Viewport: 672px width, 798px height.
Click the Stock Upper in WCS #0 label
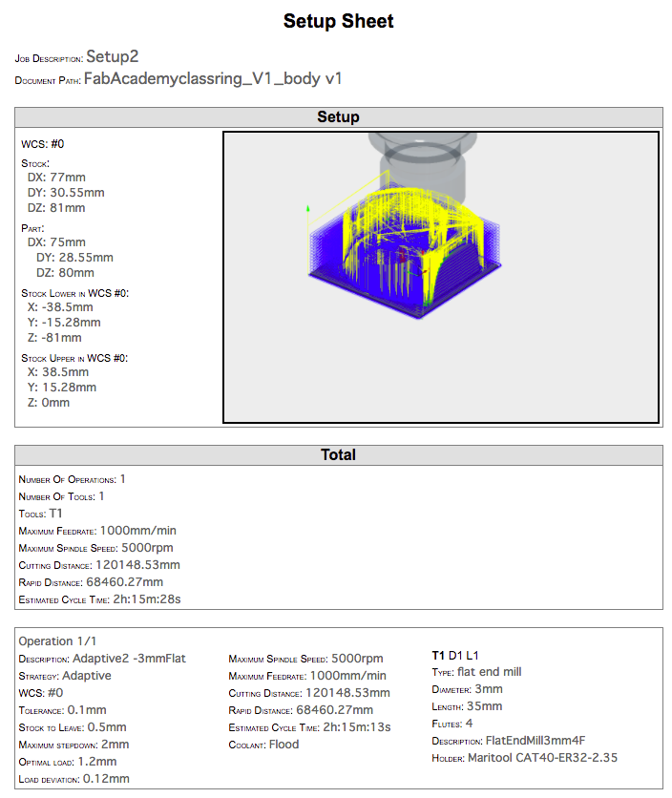click(74, 358)
